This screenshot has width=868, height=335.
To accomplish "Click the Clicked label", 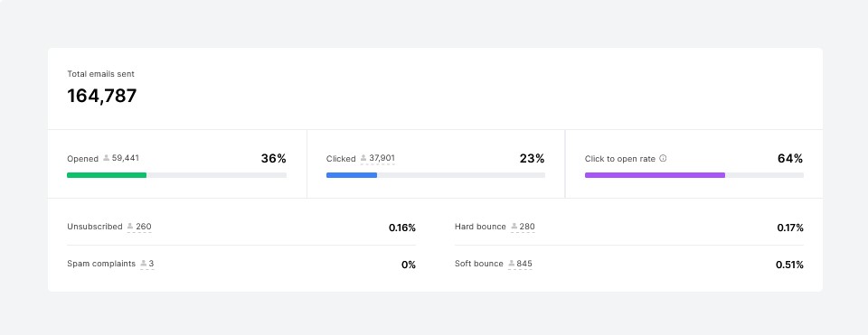I will 341,159.
